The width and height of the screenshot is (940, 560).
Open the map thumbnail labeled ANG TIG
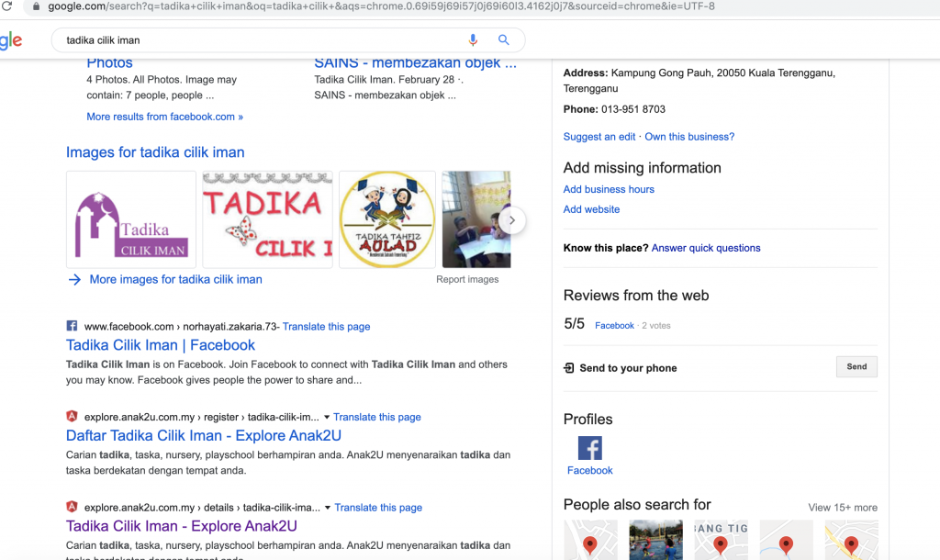coord(722,540)
